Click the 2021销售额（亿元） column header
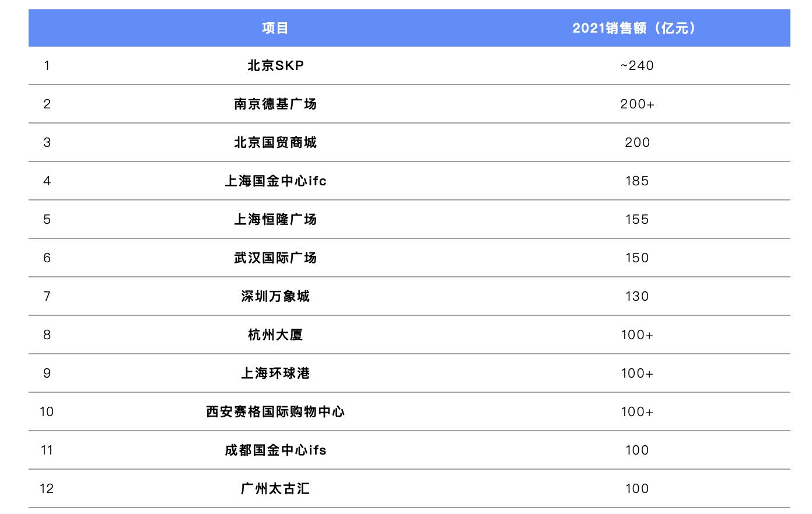 click(636, 28)
